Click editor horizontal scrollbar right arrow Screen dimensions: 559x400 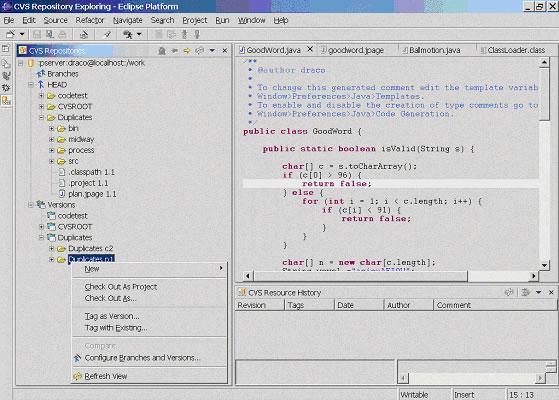[533, 276]
